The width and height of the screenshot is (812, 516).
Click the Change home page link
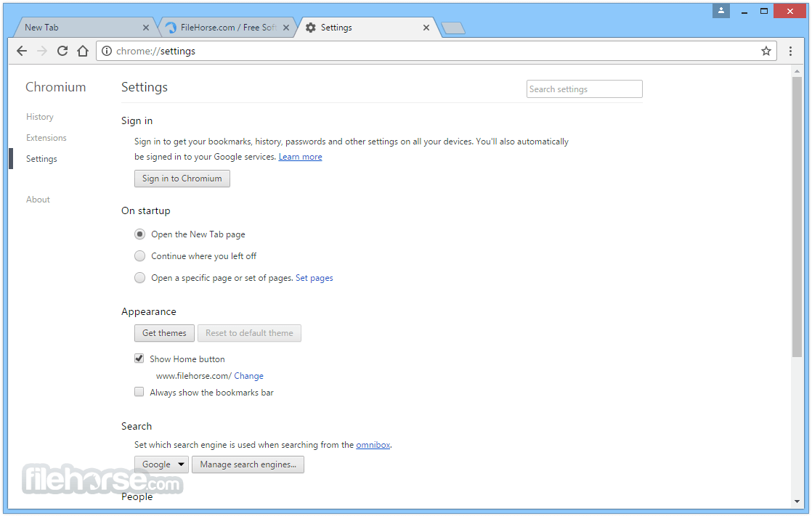pyautogui.click(x=248, y=376)
